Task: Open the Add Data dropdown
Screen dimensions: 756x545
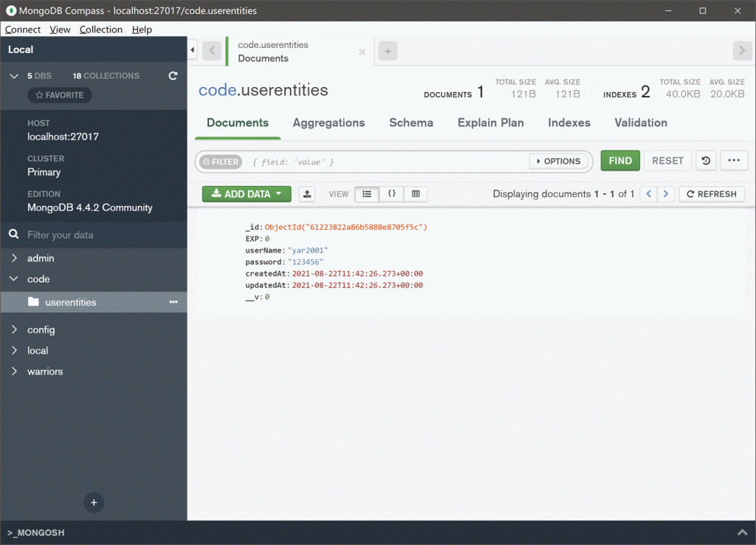Action: tap(247, 194)
